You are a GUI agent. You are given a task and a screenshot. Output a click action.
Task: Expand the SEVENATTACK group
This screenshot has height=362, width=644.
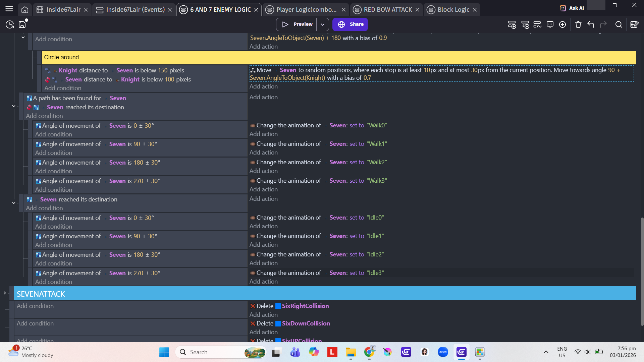coord(5,293)
